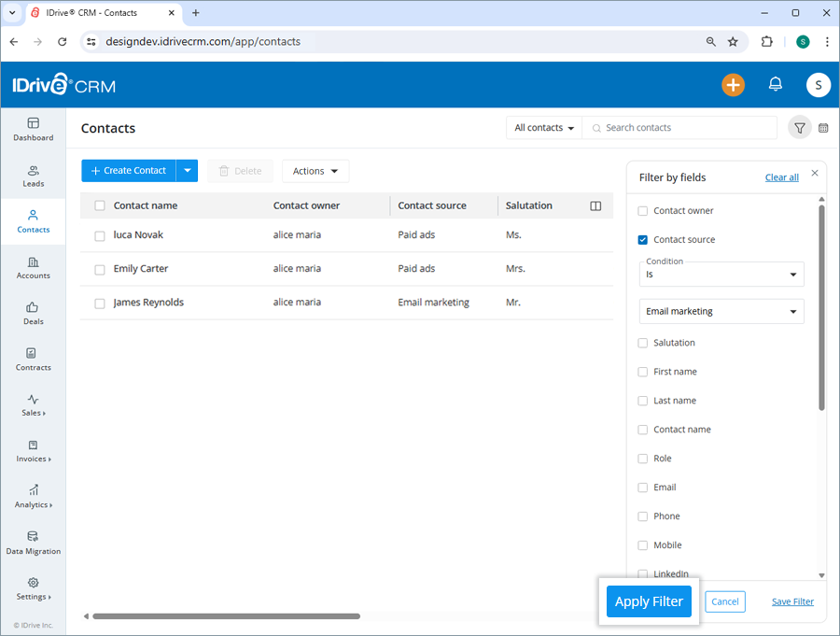The width and height of the screenshot is (840, 636).
Task: Select the checkbox next to Emily Carter
Action: pyautogui.click(x=100, y=269)
